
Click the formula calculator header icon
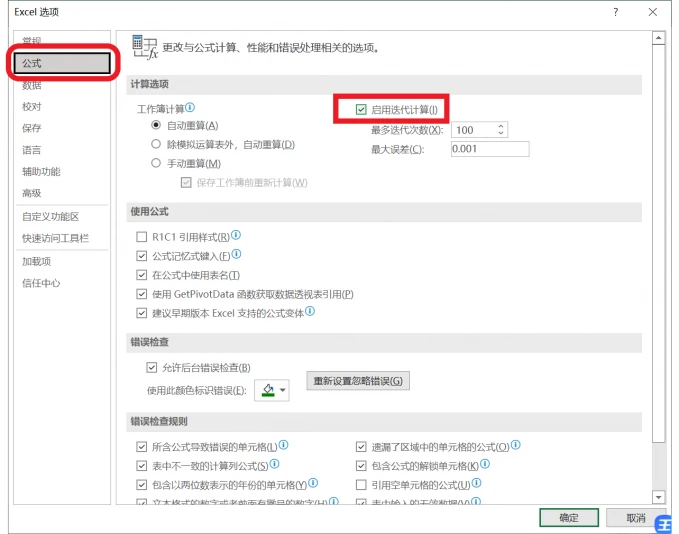(x=145, y=47)
